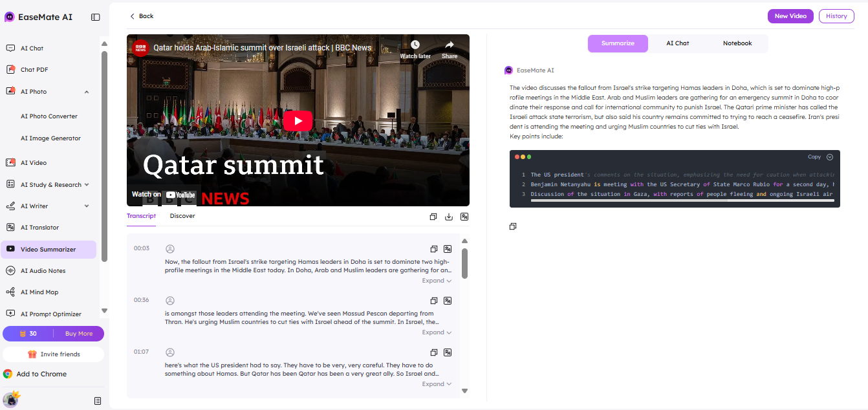Image resolution: width=868 pixels, height=410 pixels.
Task: Translate the 01:07 transcript segment
Action: pyautogui.click(x=448, y=352)
